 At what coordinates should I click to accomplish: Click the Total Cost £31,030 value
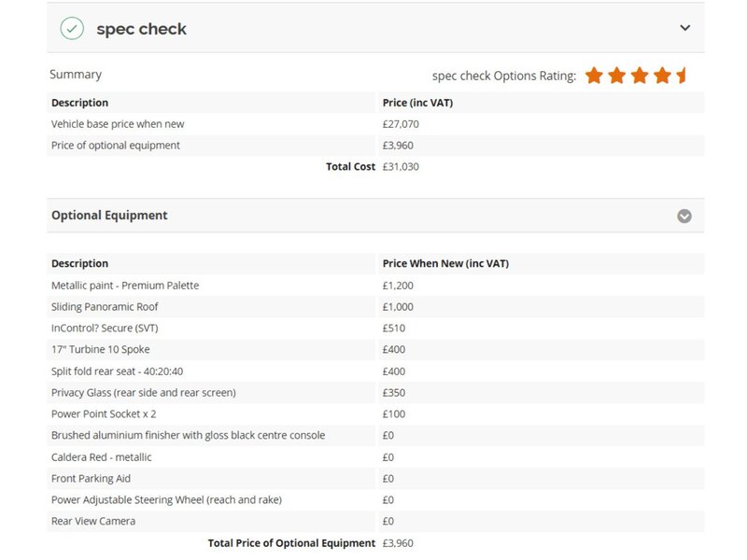401,167
